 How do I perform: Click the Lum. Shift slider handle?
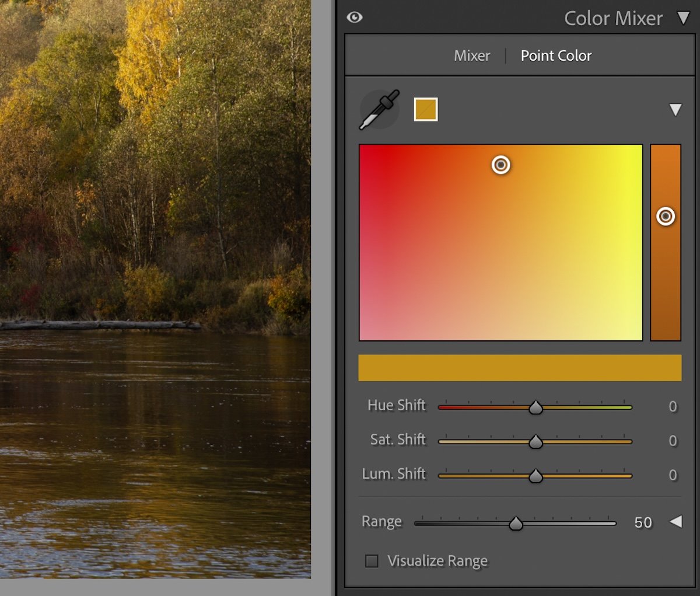coord(535,476)
